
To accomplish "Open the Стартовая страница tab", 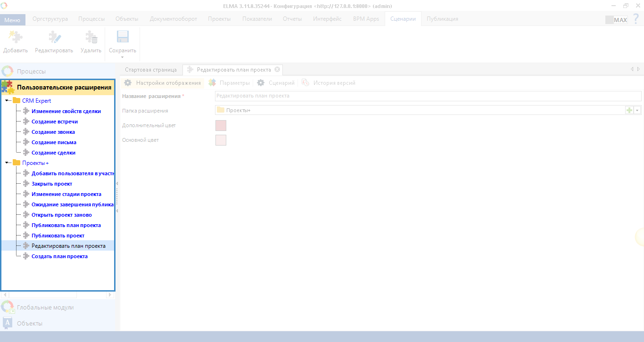I will point(151,69).
